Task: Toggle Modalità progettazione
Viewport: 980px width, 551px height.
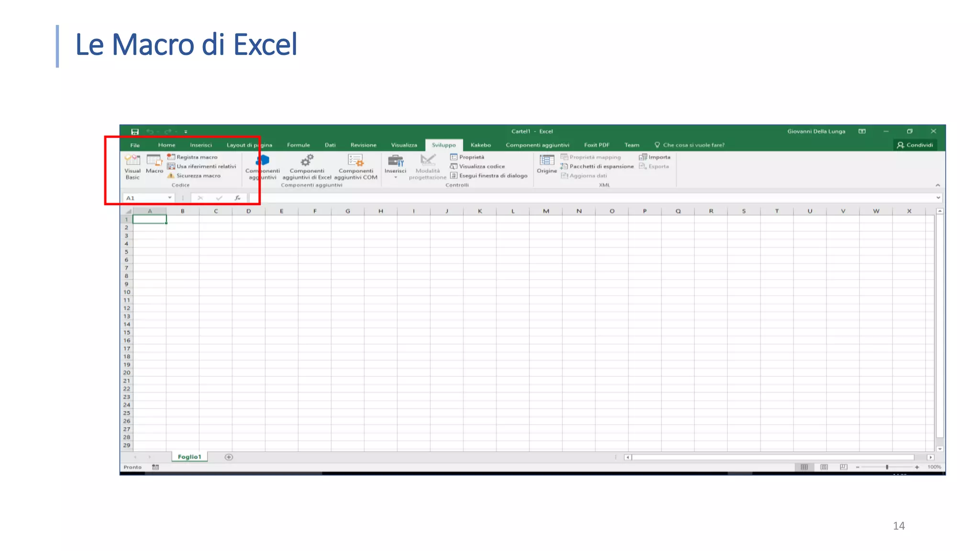Action: click(x=427, y=166)
